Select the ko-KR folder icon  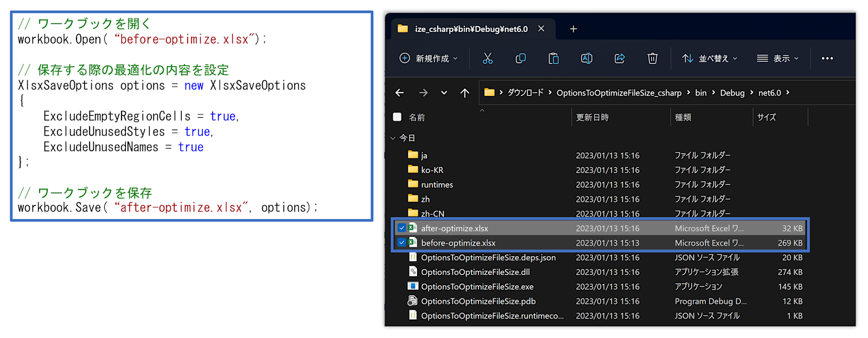413,169
